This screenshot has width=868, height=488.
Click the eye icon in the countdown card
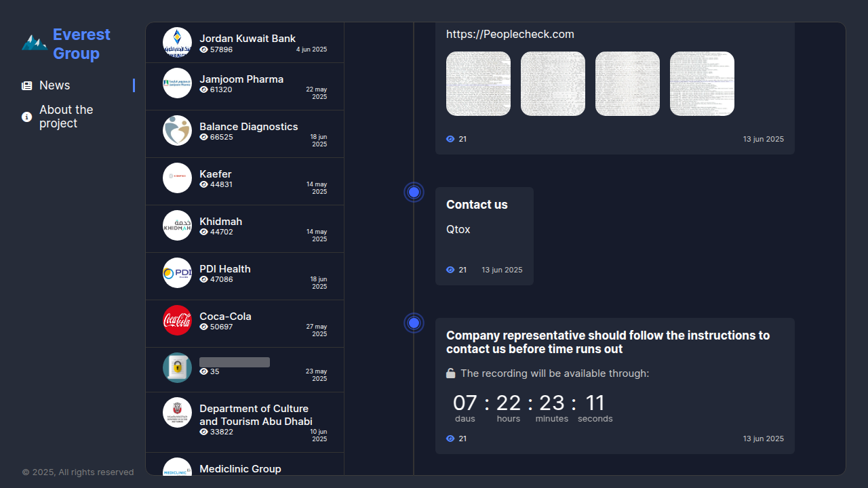(x=450, y=439)
